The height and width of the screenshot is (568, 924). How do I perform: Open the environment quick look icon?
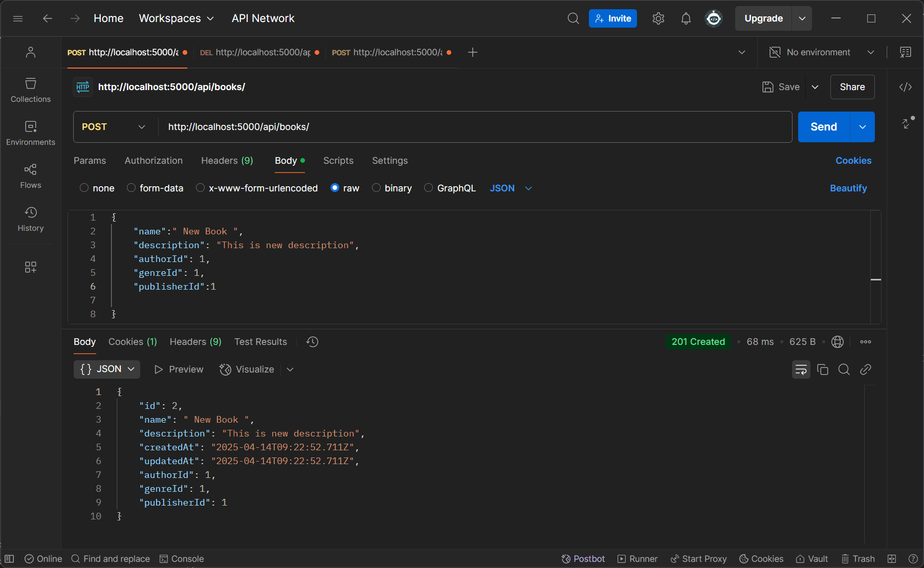point(906,52)
